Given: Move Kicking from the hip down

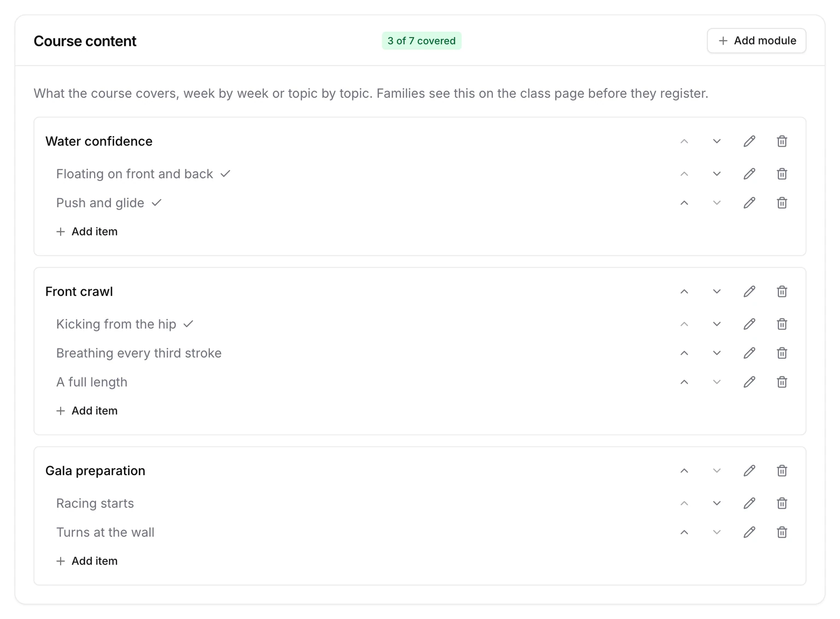Looking at the screenshot, I should coord(716,324).
